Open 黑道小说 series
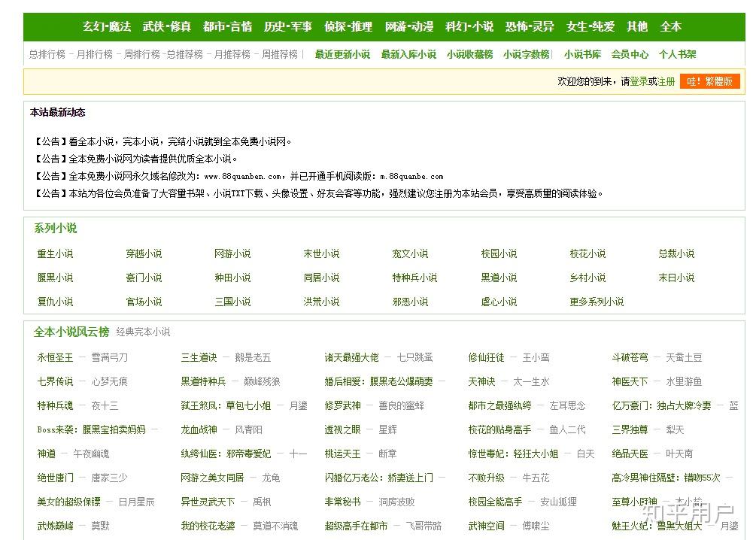756x540 pixels. (499, 278)
